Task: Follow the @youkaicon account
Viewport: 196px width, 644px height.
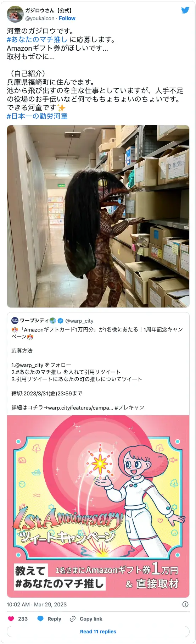Action: coord(67,18)
